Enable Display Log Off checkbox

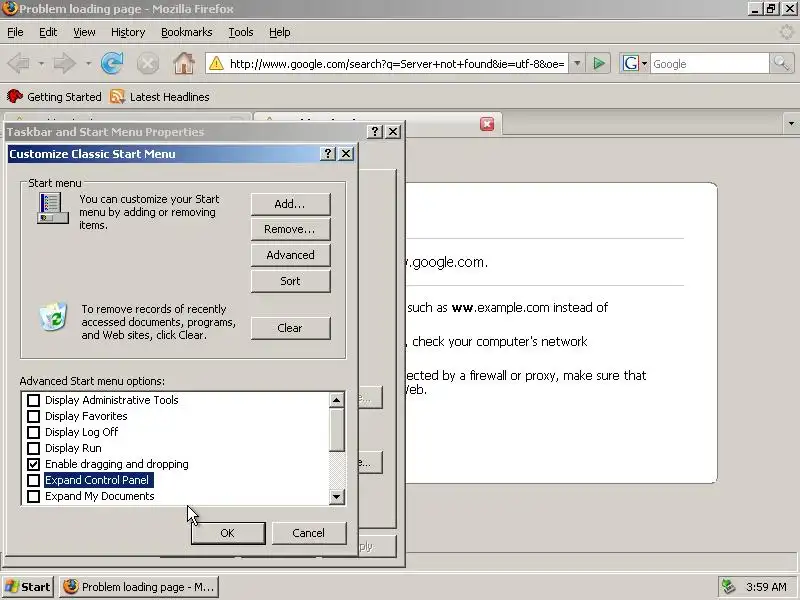(x=33, y=432)
